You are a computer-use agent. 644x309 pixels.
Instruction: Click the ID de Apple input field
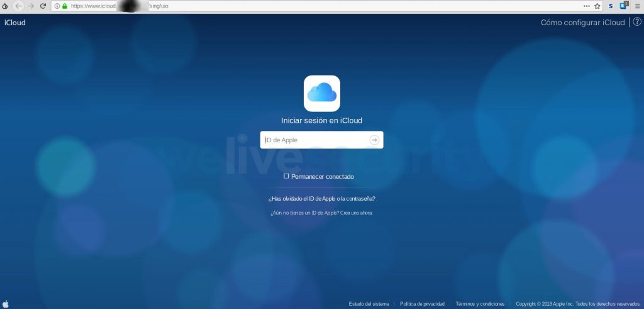click(314, 140)
